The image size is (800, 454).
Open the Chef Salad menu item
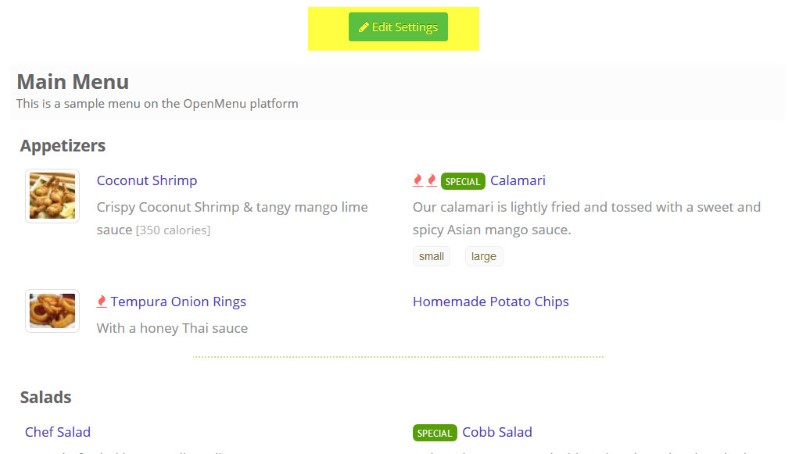pyautogui.click(x=58, y=432)
